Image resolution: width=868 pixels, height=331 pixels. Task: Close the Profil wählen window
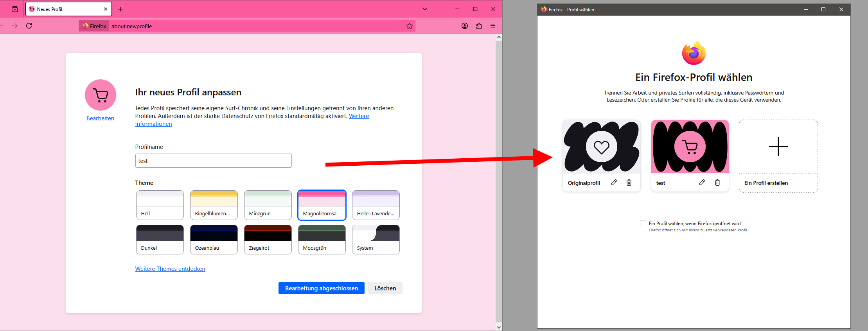(x=841, y=9)
